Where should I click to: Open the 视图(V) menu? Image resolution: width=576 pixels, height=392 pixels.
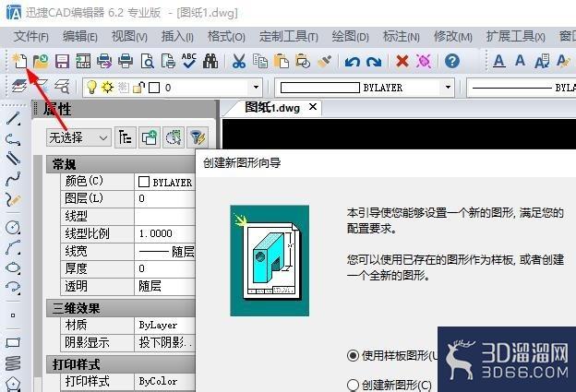click(x=129, y=36)
